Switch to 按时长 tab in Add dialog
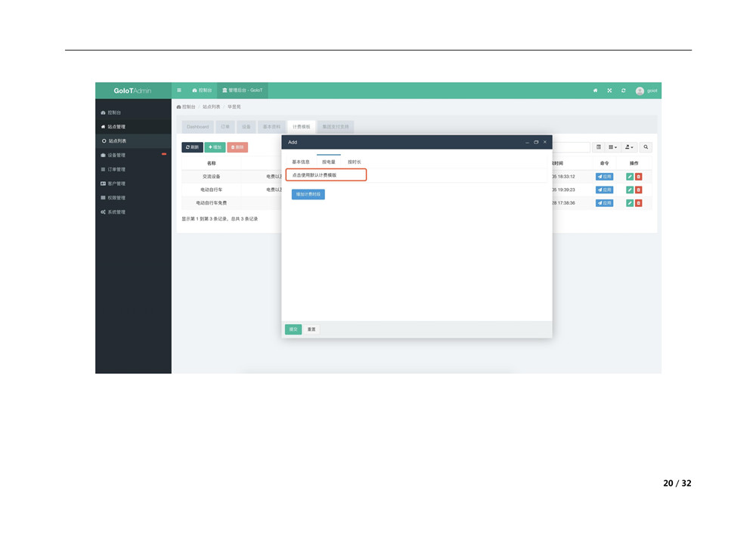 354,162
